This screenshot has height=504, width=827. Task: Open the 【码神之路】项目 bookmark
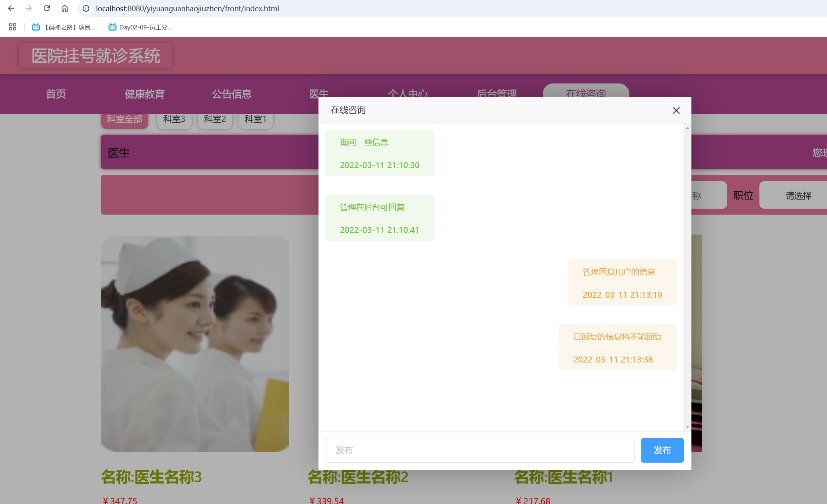[x=64, y=27]
